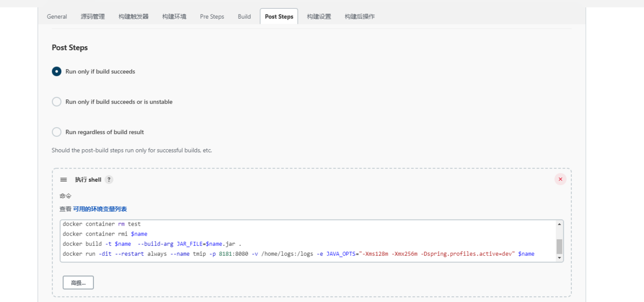Switch to the General tab

click(57, 16)
